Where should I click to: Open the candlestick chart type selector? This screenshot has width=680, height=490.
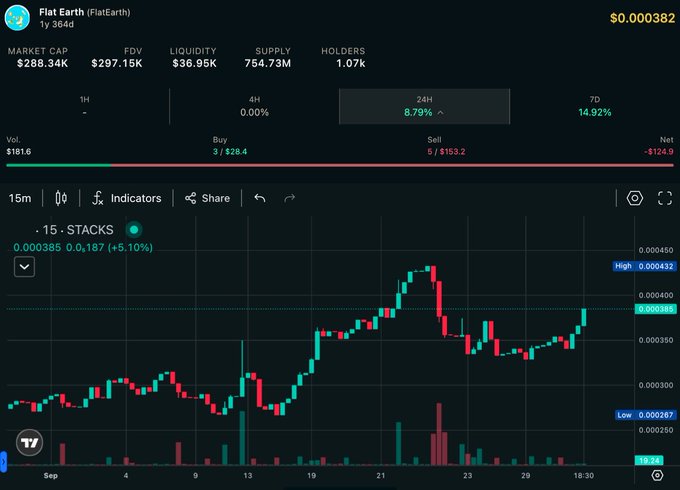click(x=61, y=198)
